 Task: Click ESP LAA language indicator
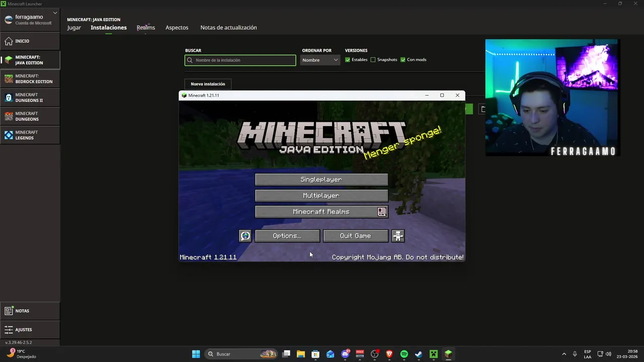coord(588,354)
